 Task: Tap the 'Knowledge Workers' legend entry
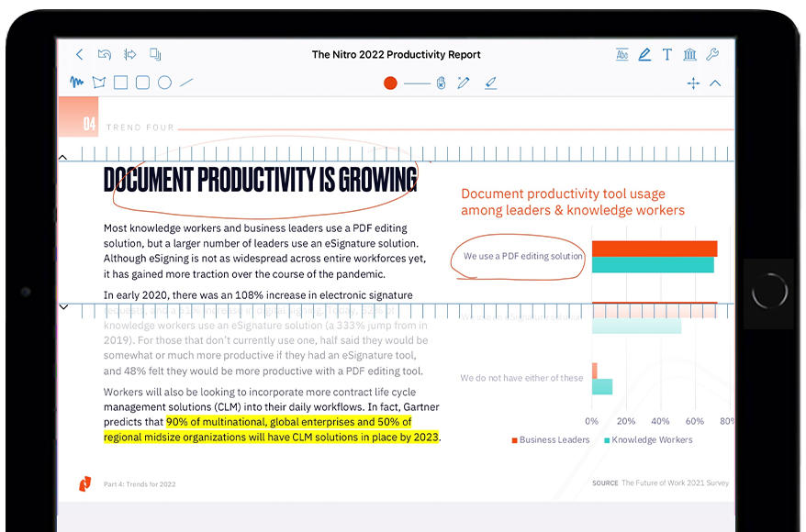648,440
